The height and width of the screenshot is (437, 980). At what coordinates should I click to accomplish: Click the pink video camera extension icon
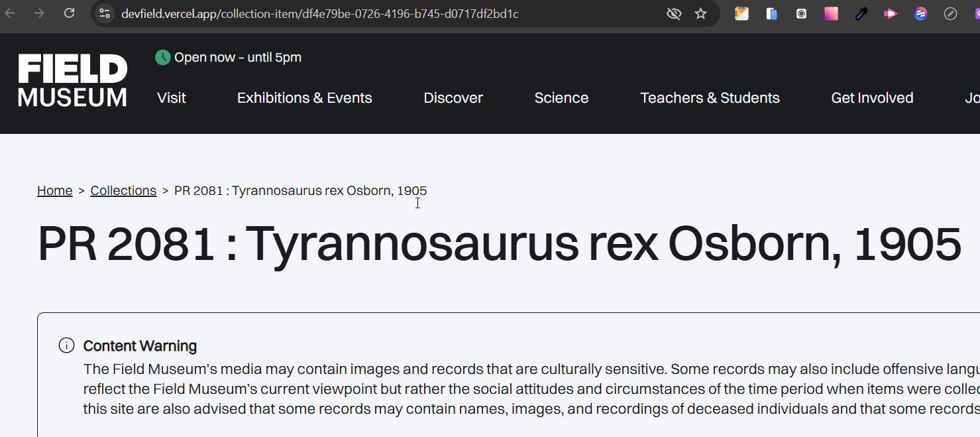point(891,13)
